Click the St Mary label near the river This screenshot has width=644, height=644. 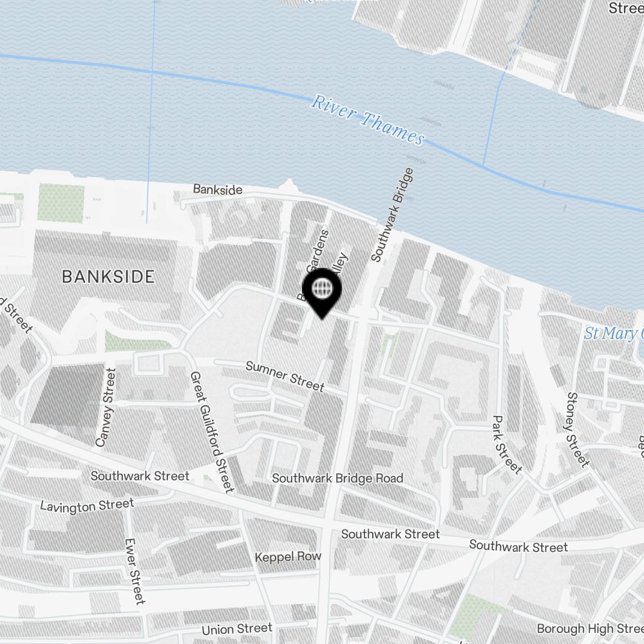[x=614, y=333]
